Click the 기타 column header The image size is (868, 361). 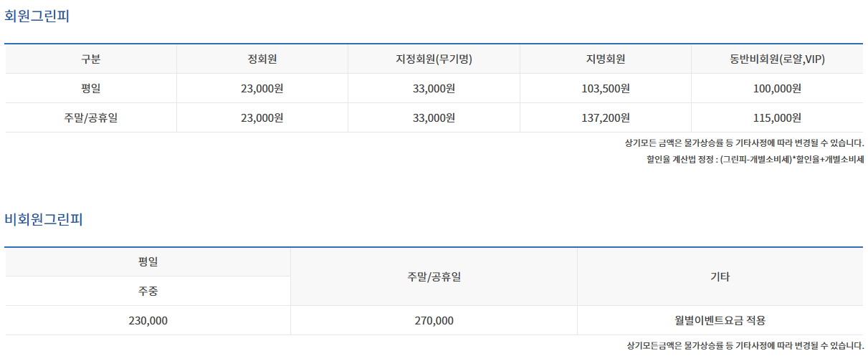(720, 276)
